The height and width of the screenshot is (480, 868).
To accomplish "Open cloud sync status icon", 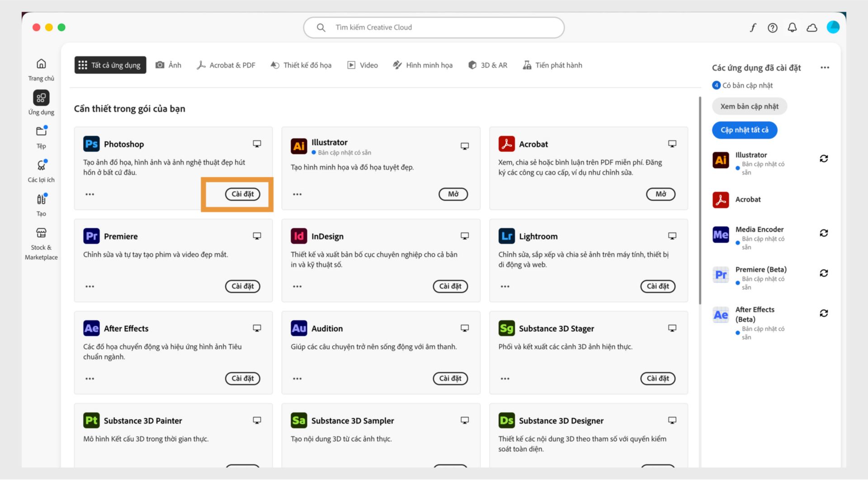I will 812,28.
